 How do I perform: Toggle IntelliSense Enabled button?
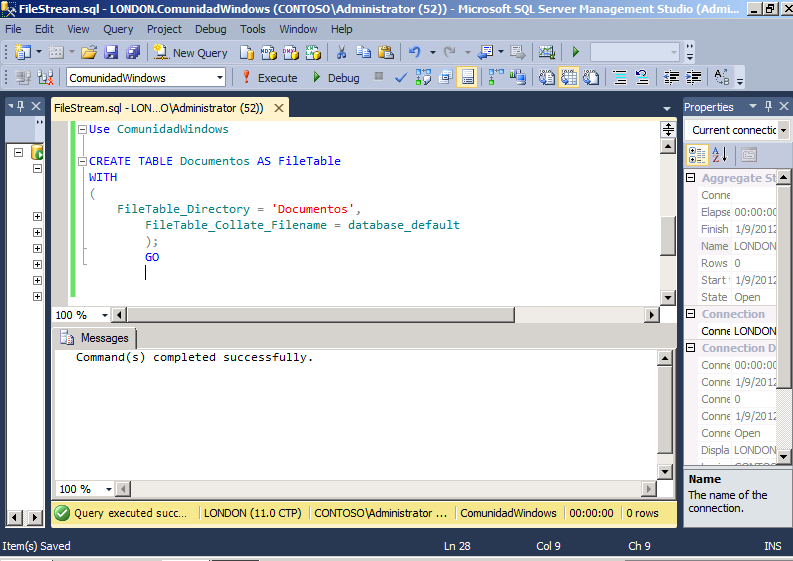click(x=467, y=77)
